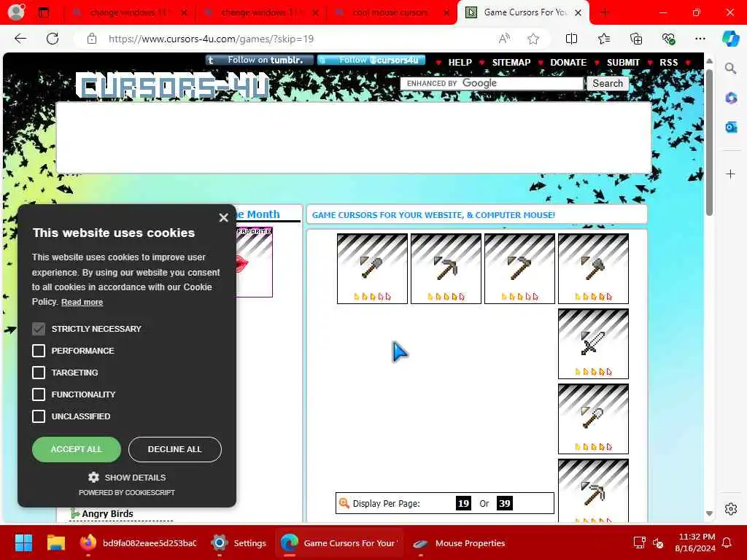Image resolution: width=747 pixels, height=560 pixels.
Task: Open File Explorer from the taskbar
Action: [x=55, y=542]
